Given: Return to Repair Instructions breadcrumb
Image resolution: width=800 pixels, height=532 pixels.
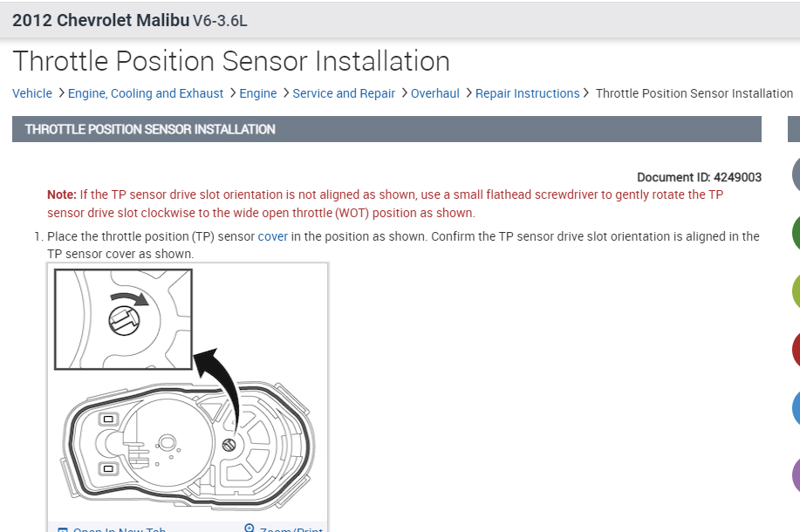Looking at the screenshot, I should 527,93.
